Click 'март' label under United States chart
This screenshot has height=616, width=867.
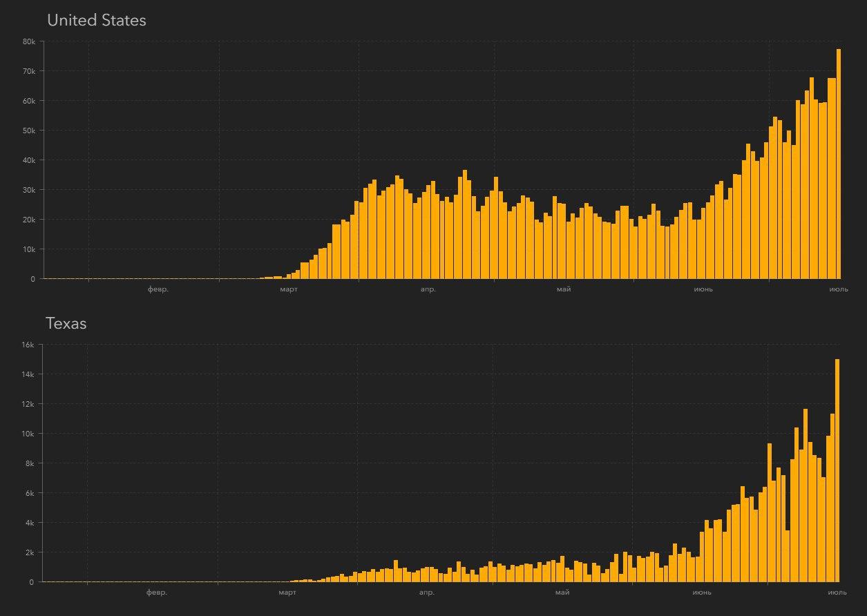click(289, 289)
